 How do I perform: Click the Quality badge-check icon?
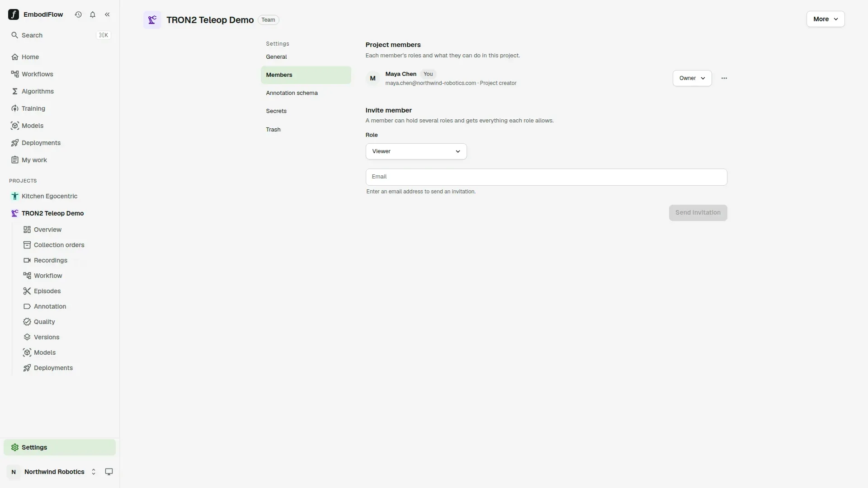tap(27, 322)
